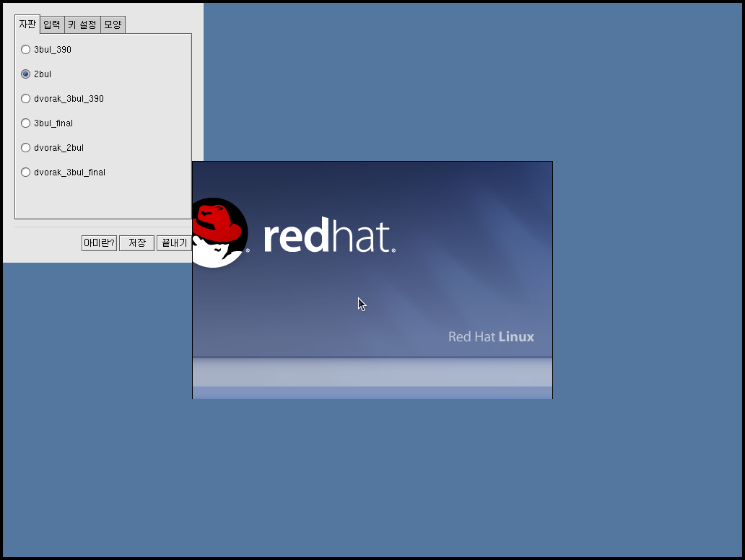Switch to the 자판 tab
The image size is (745, 560).
point(27,24)
